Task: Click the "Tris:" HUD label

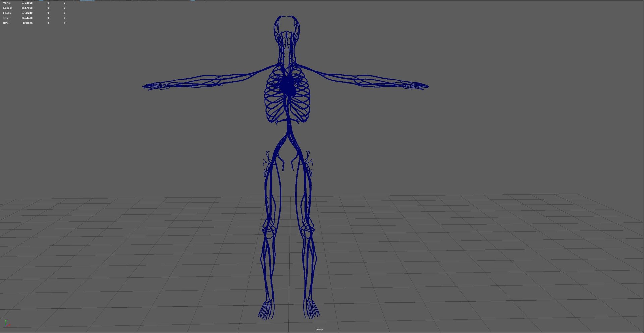Action: pyautogui.click(x=6, y=18)
